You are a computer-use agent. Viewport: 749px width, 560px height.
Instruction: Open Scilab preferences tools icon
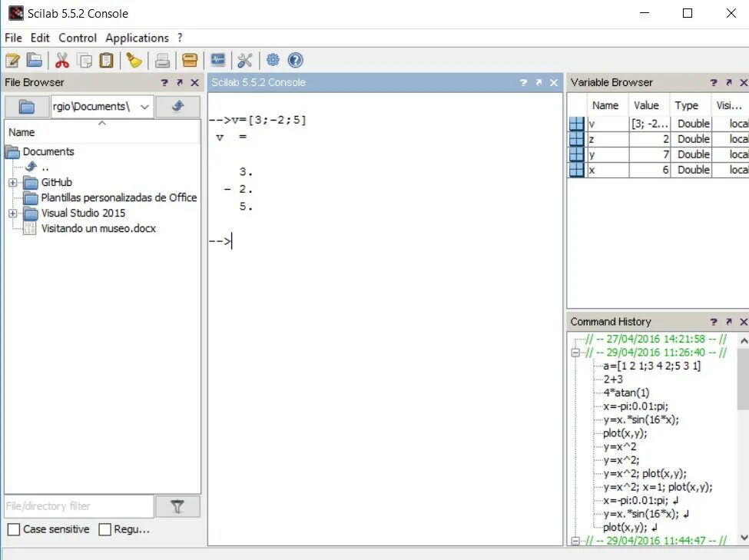click(244, 60)
